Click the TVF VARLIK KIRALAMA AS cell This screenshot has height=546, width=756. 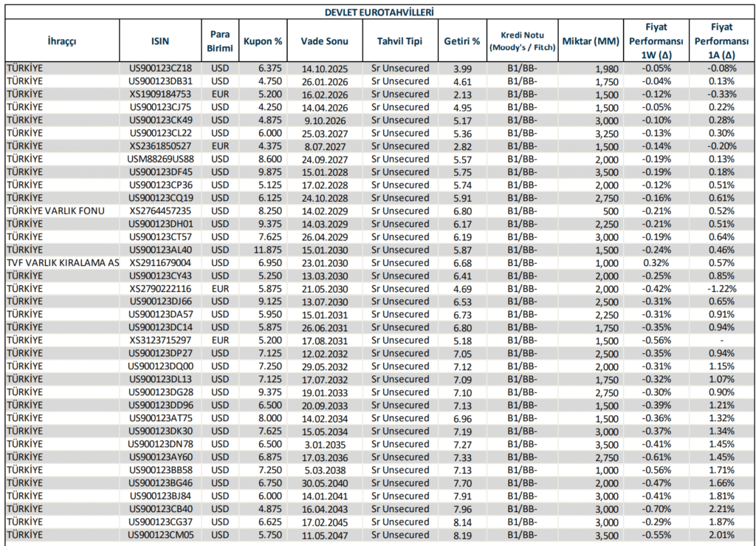[62, 262]
